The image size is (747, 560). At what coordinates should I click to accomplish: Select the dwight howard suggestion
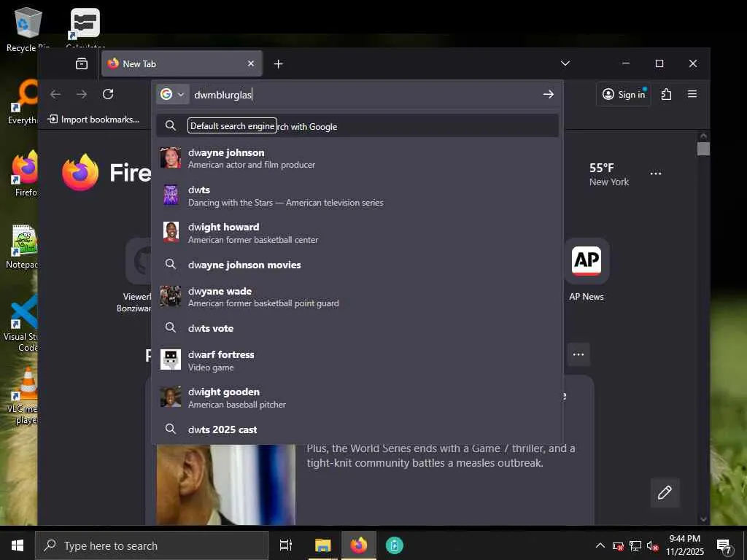click(357, 233)
